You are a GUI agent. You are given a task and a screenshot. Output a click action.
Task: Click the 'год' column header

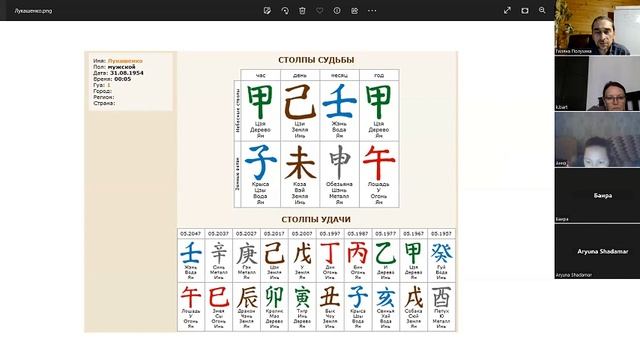(x=379, y=76)
